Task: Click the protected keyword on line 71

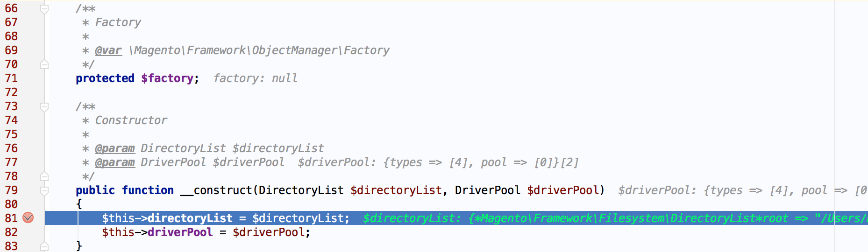Action: point(105,78)
